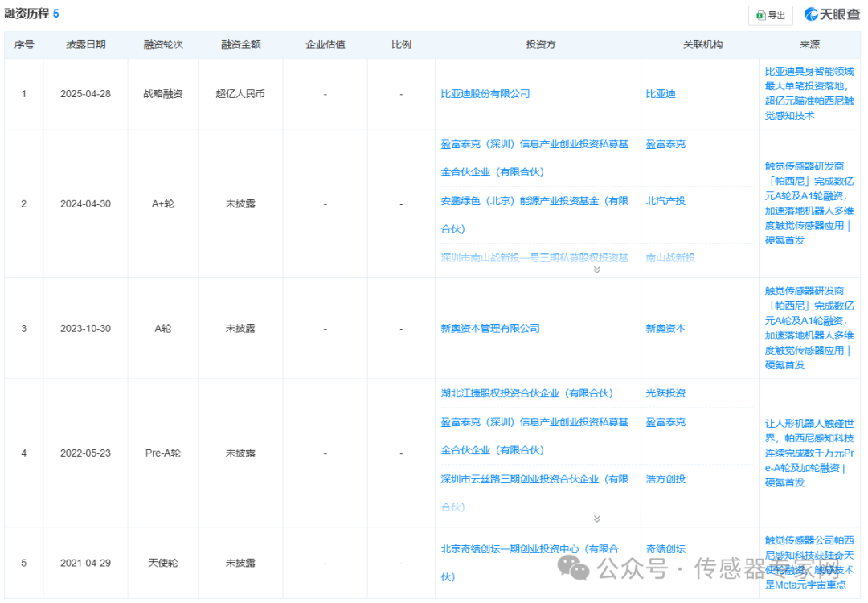The height and width of the screenshot is (603, 868).
Task: Expand the investor list in the A+轮 row
Action: [x=596, y=269]
